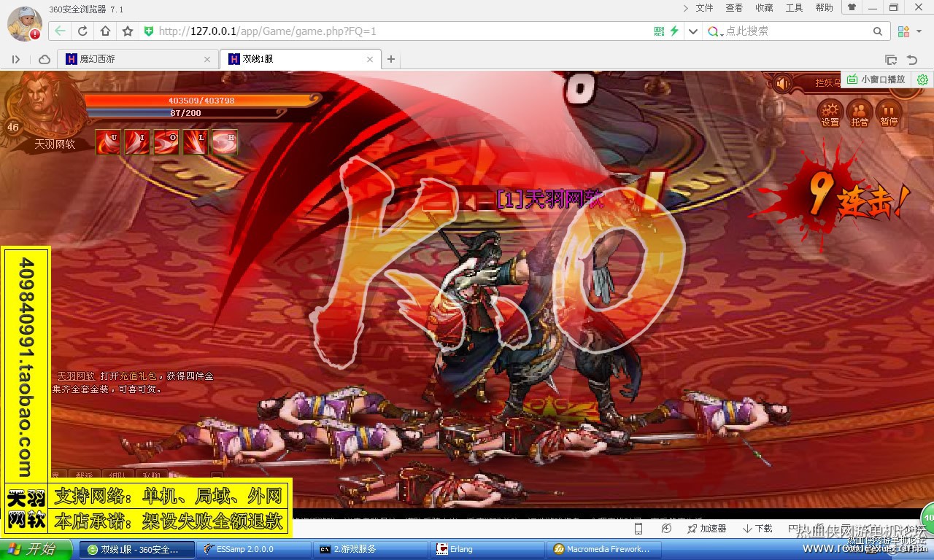Open game 设置 settings
This screenshot has height=560, width=934.
coord(830,114)
